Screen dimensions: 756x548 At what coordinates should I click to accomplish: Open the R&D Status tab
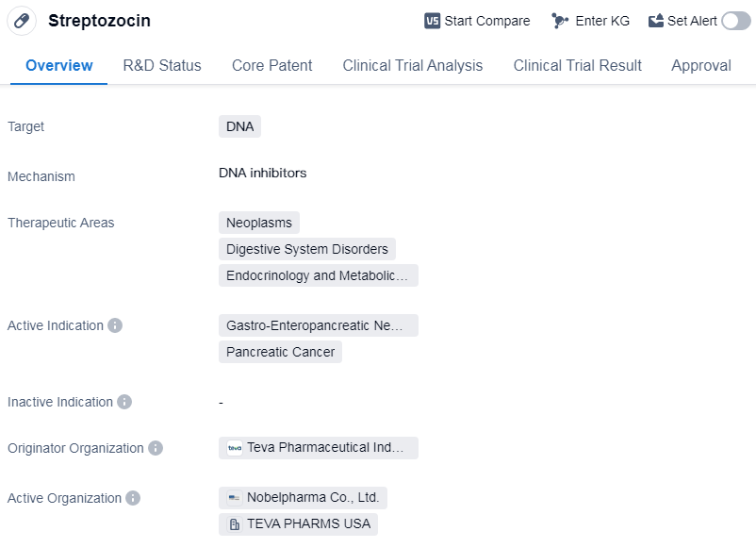pos(162,65)
